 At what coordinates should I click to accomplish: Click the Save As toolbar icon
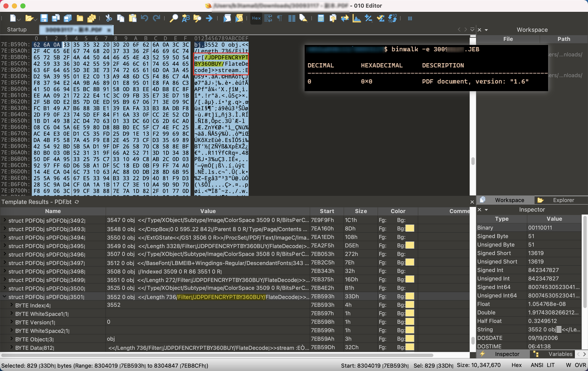pos(56,18)
